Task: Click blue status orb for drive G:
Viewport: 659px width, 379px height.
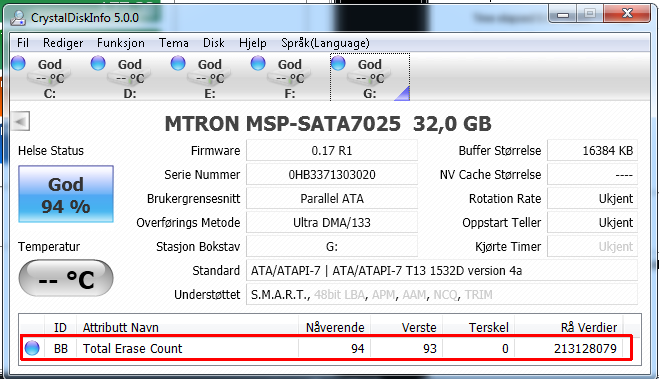Action: (x=338, y=63)
